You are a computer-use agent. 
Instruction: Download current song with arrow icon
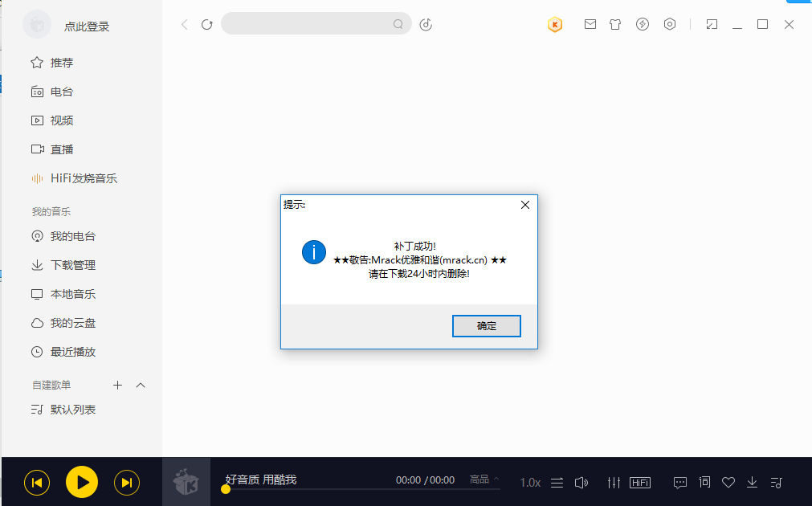752,482
